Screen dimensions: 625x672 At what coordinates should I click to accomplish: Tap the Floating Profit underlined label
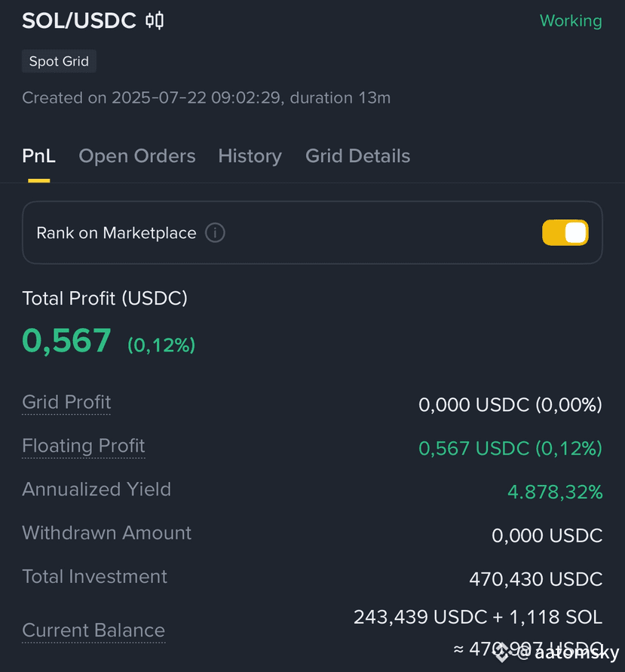84,446
